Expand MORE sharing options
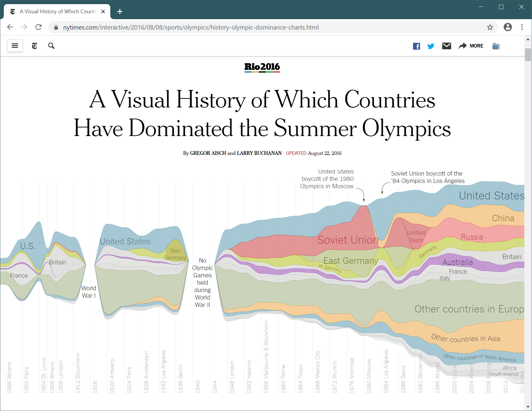The height and width of the screenshot is (411, 532). tap(471, 46)
